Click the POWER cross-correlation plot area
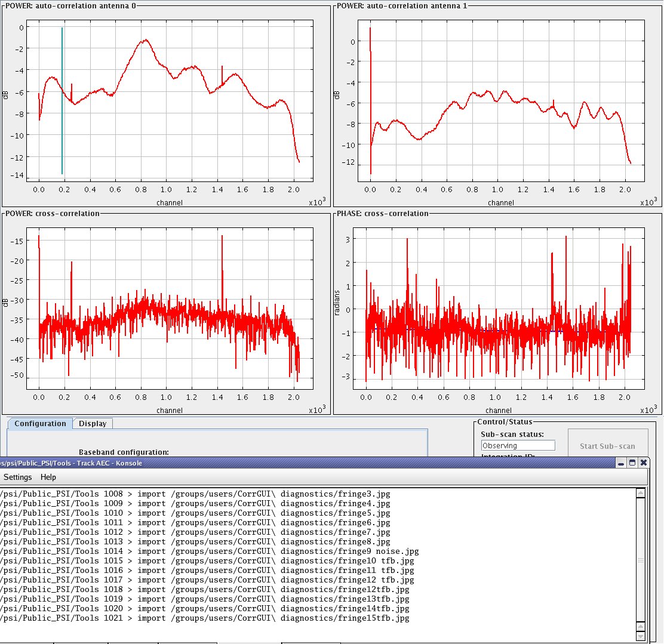This screenshot has height=644, width=664. click(x=170, y=308)
